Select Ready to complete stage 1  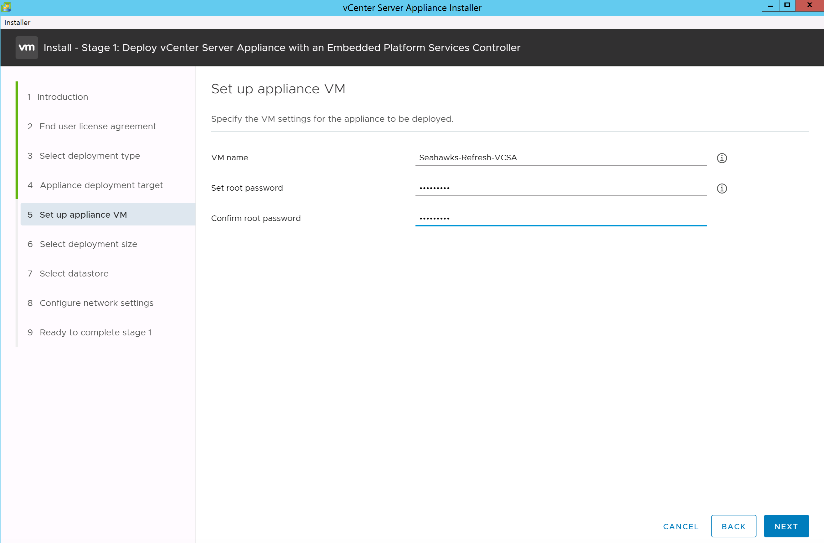tap(95, 332)
